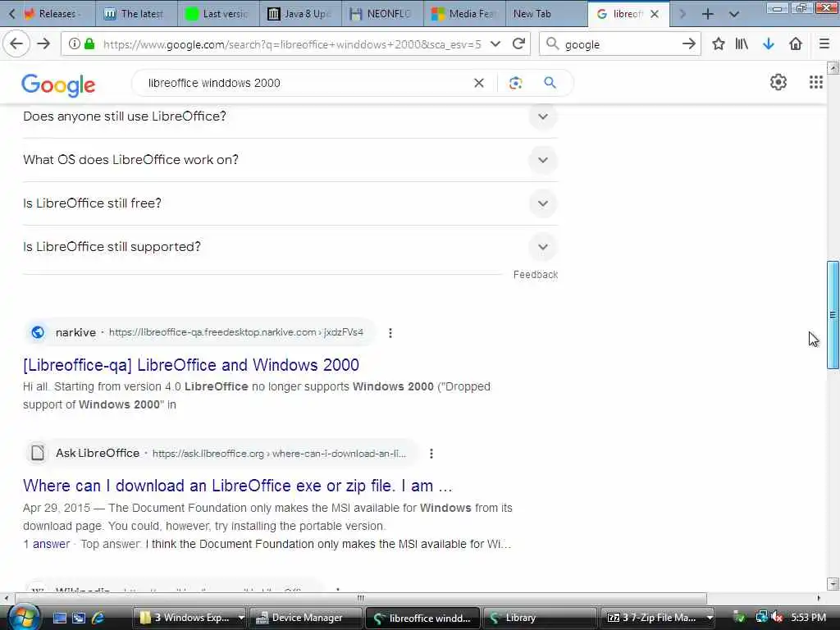The width and height of the screenshot is (840, 630).
Task: Go back with the browser back arrow
Action: (x=16, y=44)
